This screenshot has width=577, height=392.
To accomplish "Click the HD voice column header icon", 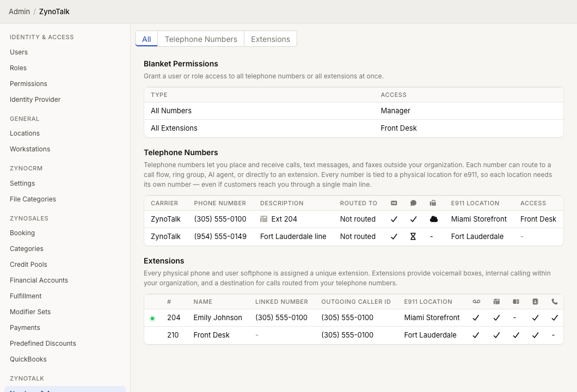I will point(394,203).
